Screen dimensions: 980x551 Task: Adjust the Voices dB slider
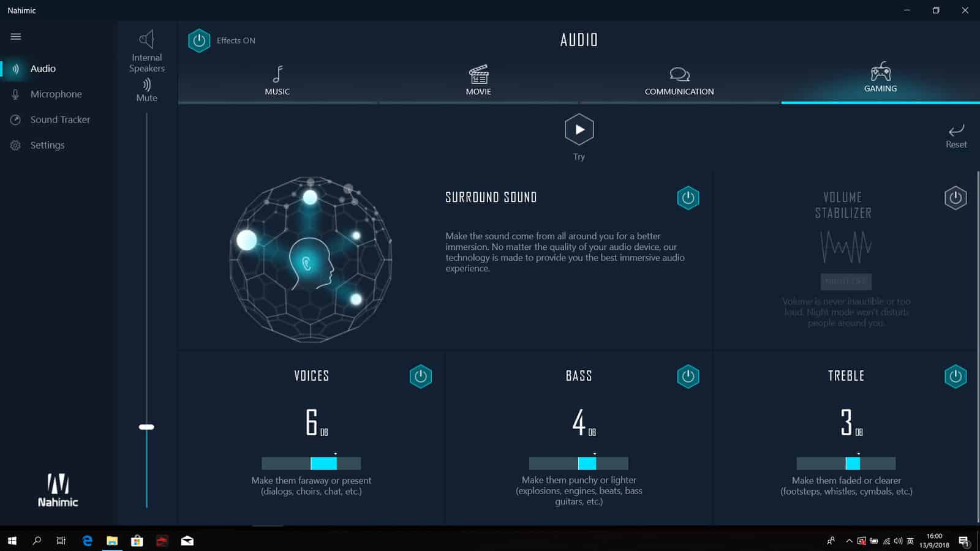click(x=311, y=463)
